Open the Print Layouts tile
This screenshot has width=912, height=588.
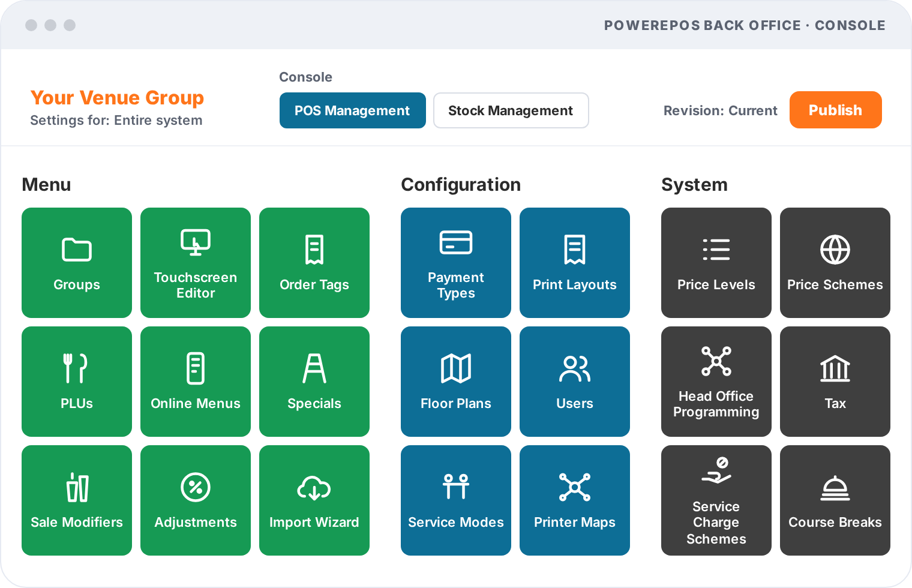tap(575, 263)
